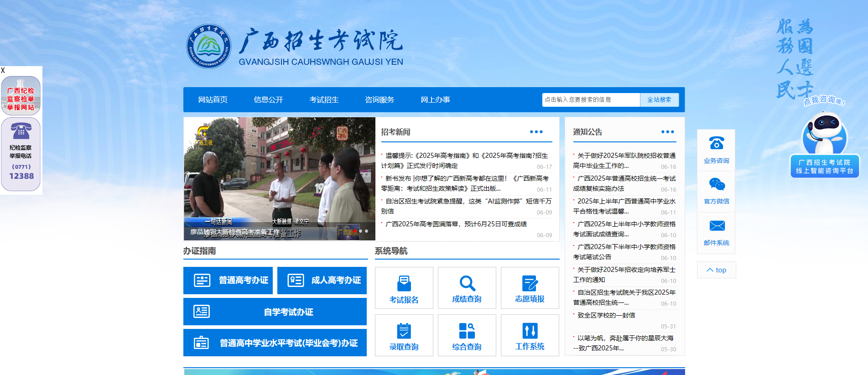Open the 工作系统 work system icon
Image resolution: width=868 pixels, height=375 pixels.
click(530, 331)
